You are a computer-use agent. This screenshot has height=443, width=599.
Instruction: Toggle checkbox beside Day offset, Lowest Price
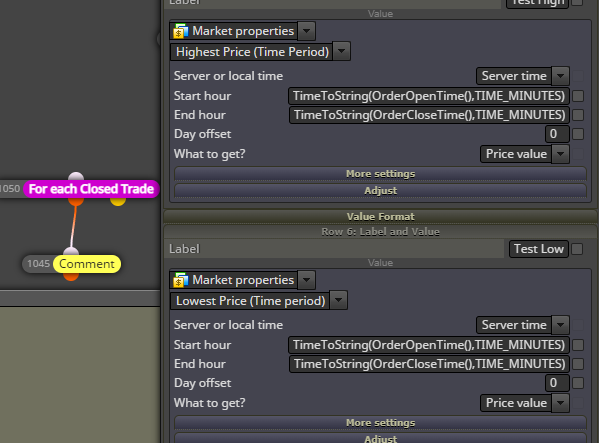(x=578, y=383)
